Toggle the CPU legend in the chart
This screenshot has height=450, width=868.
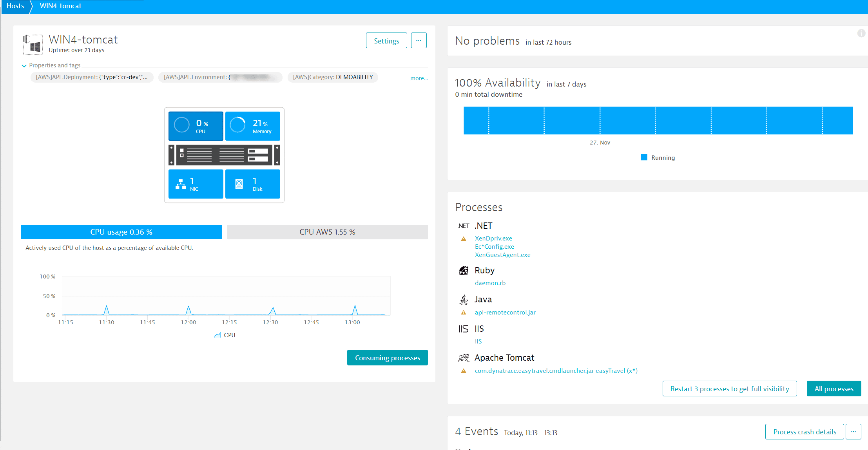225,335
